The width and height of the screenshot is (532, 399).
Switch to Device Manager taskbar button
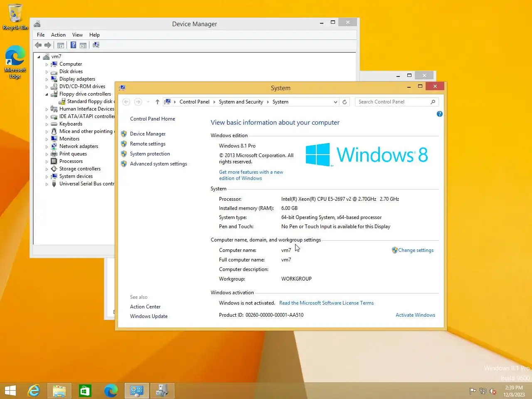click(x=162, y=391)
